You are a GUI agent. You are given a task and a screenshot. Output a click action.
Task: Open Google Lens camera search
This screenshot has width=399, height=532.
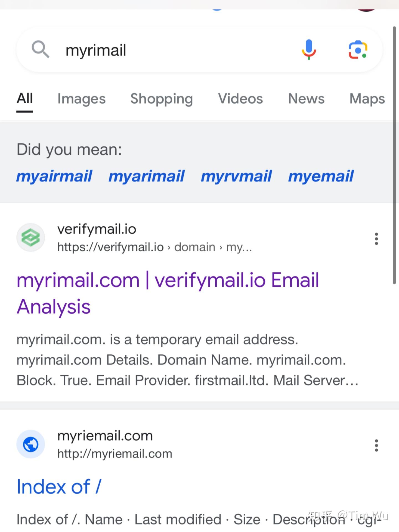click(358, 50)
